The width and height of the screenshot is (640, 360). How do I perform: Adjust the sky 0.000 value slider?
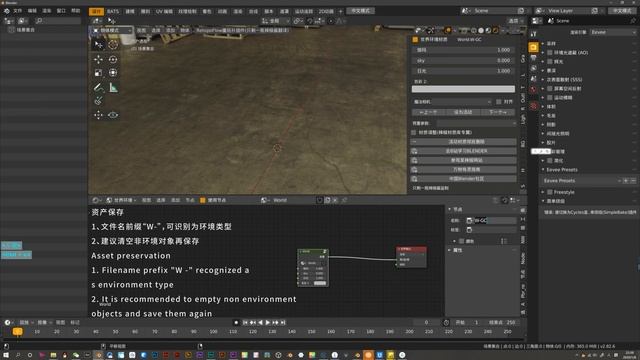[x=463, y=60]
